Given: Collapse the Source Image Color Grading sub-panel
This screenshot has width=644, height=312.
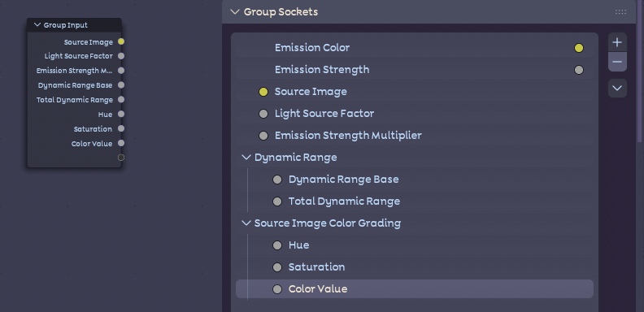Looking at the screenshot, I should click(x=246, y=223).
